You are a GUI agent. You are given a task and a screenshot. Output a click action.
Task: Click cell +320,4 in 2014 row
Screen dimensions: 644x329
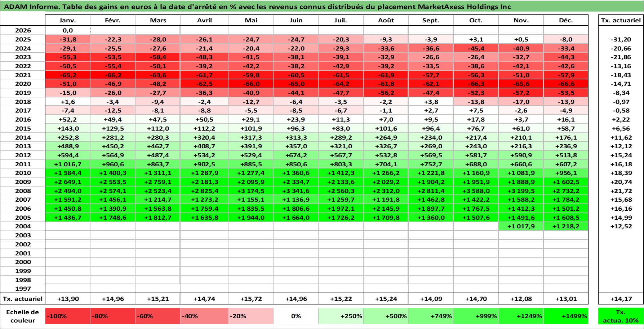point(204,137)
